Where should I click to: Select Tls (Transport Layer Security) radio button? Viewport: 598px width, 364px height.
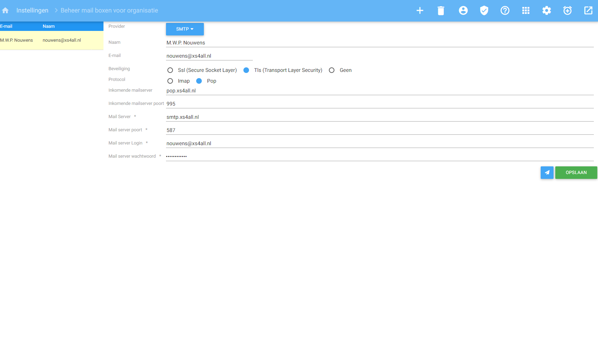(246, 70)
